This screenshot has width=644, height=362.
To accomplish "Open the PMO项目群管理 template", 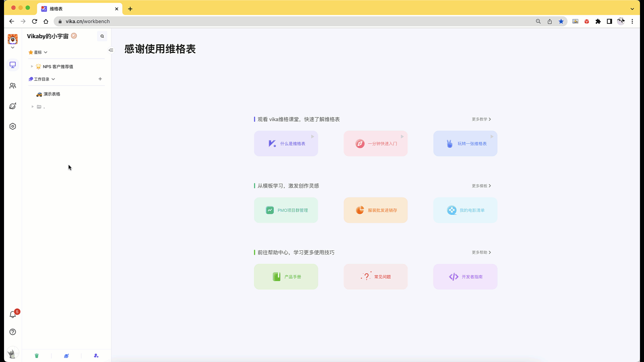I will pos(286,210).
